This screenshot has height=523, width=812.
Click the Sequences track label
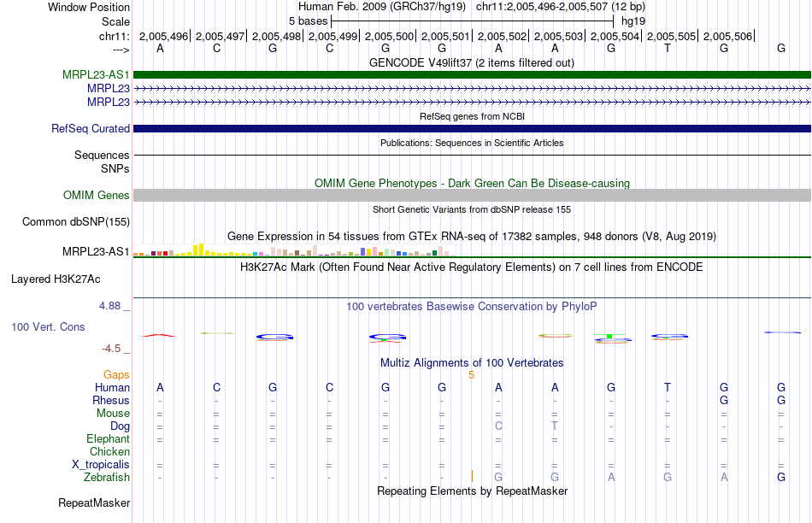(x=102, y=156)
